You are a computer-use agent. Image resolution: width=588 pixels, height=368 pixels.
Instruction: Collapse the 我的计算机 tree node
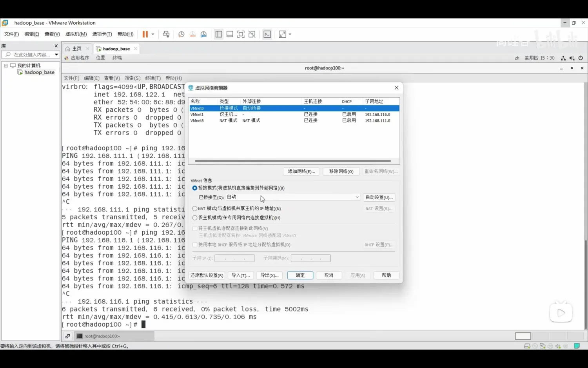click(6, 66)
